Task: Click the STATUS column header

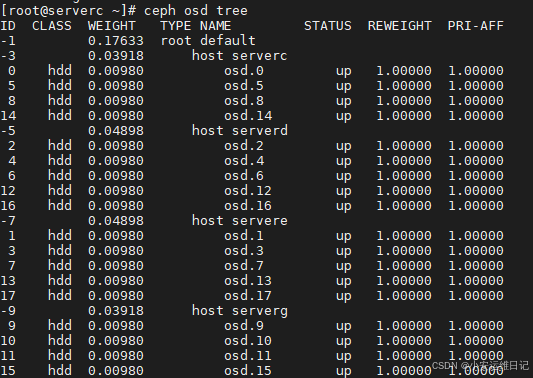Action: click(x=328, y=26)
